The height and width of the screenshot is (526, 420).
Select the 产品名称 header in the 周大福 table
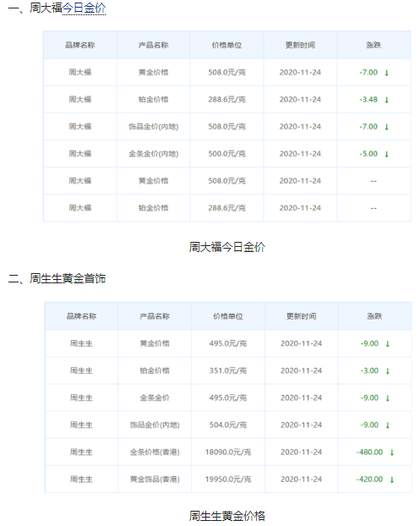pyautogui.click(x=154, y=45)
